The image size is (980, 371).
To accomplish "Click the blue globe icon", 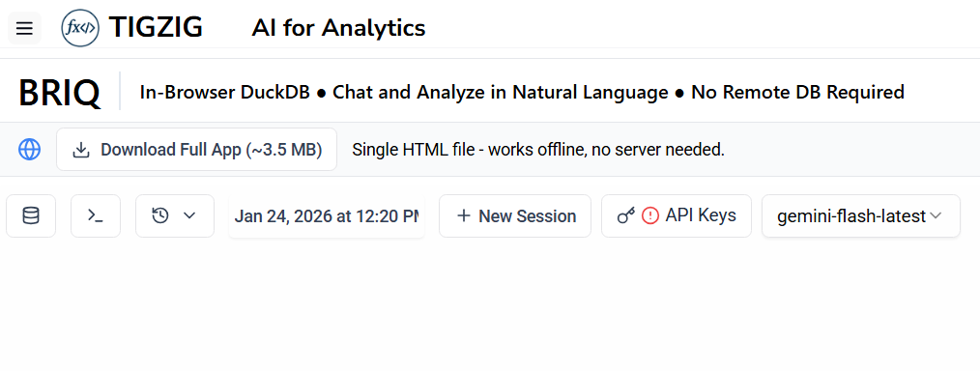I will [29, 150].
